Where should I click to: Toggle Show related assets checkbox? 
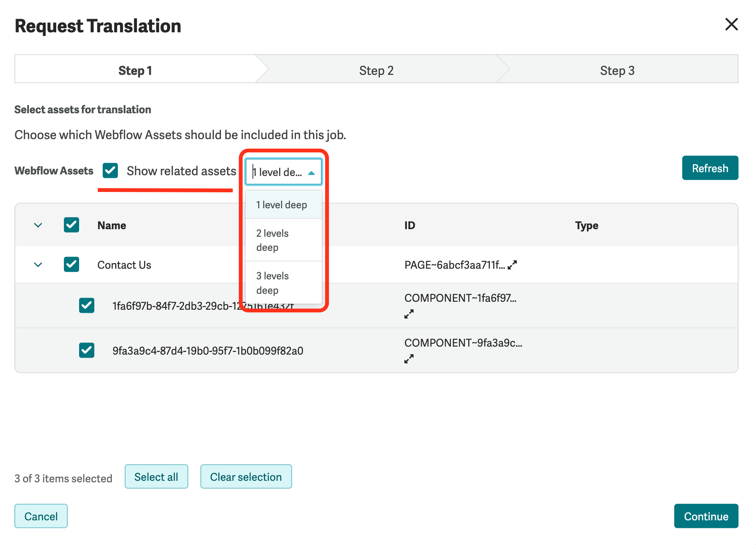[x=110, y=171]
